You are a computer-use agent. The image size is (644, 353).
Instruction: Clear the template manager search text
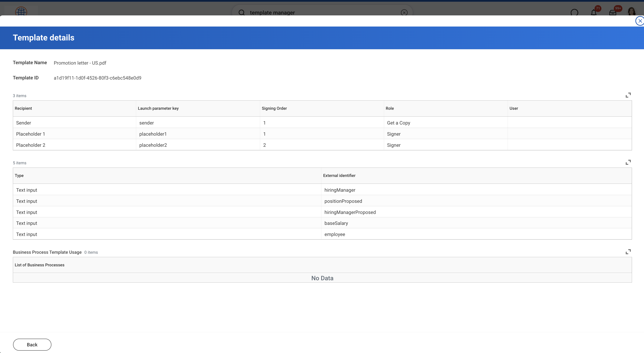pos(404,12)
